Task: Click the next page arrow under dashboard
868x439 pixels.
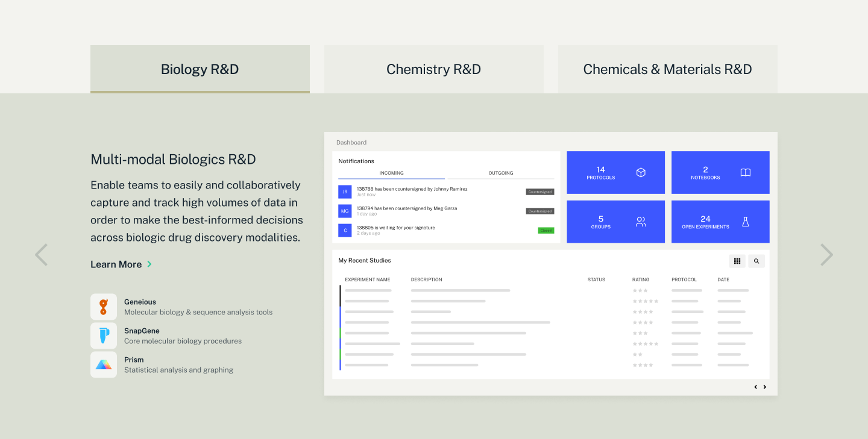Action: 765,387
